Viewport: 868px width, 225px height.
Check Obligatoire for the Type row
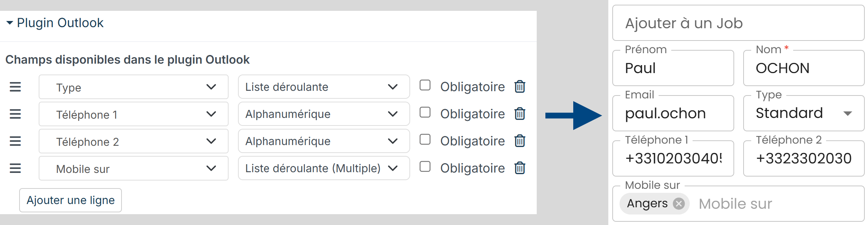point(425,85)
